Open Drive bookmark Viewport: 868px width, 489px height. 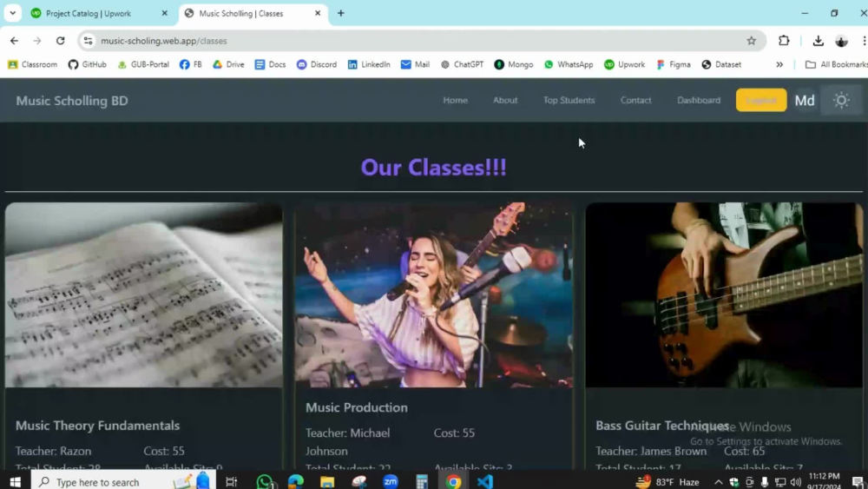pyautogui.click(x=228, y=65)
